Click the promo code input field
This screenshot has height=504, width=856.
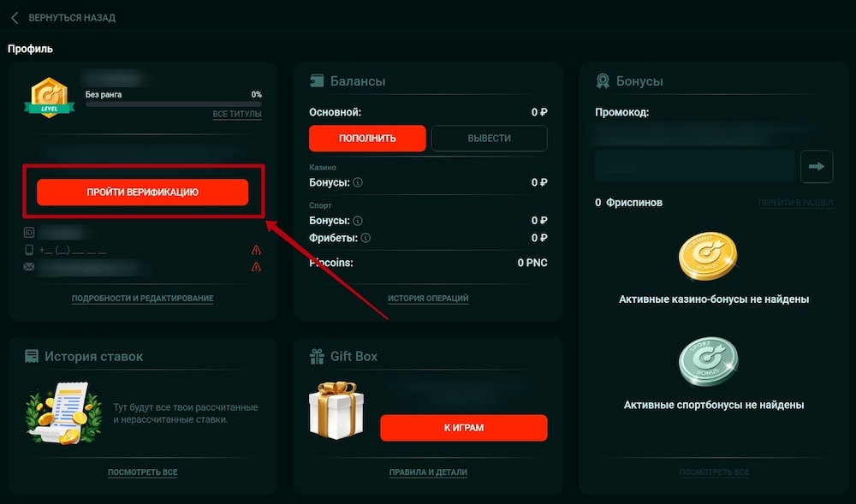point(693,167)
